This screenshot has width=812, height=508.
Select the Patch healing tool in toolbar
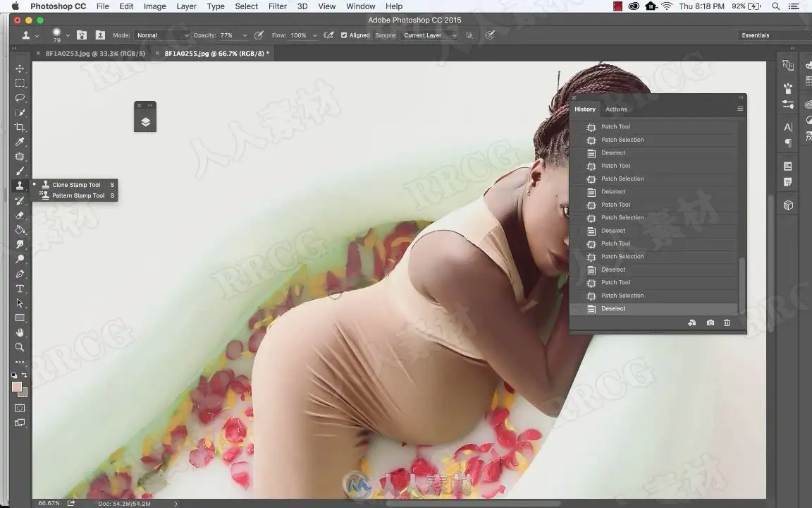tap(20, 156)
